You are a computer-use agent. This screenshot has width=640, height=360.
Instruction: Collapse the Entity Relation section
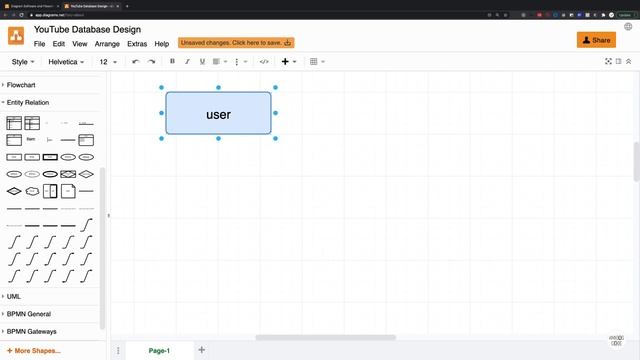click(x=28, y=102)
